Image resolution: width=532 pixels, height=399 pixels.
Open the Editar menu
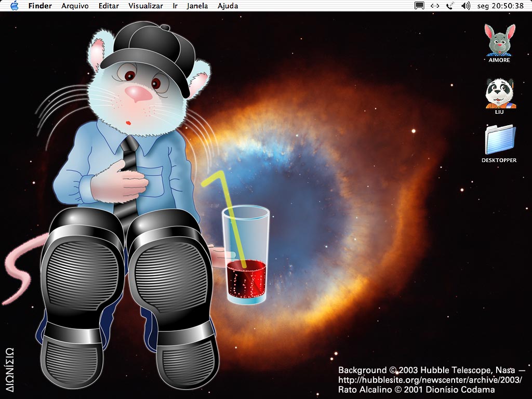point(109,6)
